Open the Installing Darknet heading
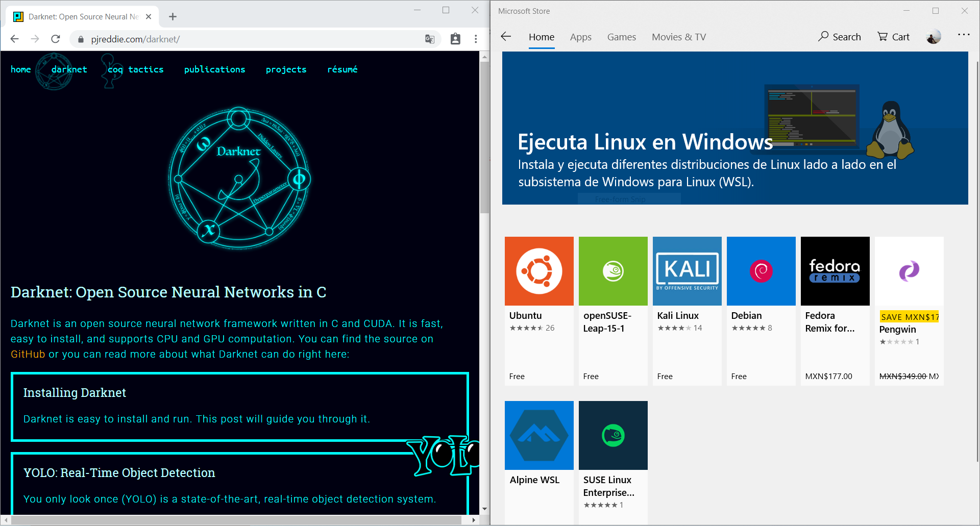Image resolution: width=980 pixels, height=526 pixels. click(75, 392)
